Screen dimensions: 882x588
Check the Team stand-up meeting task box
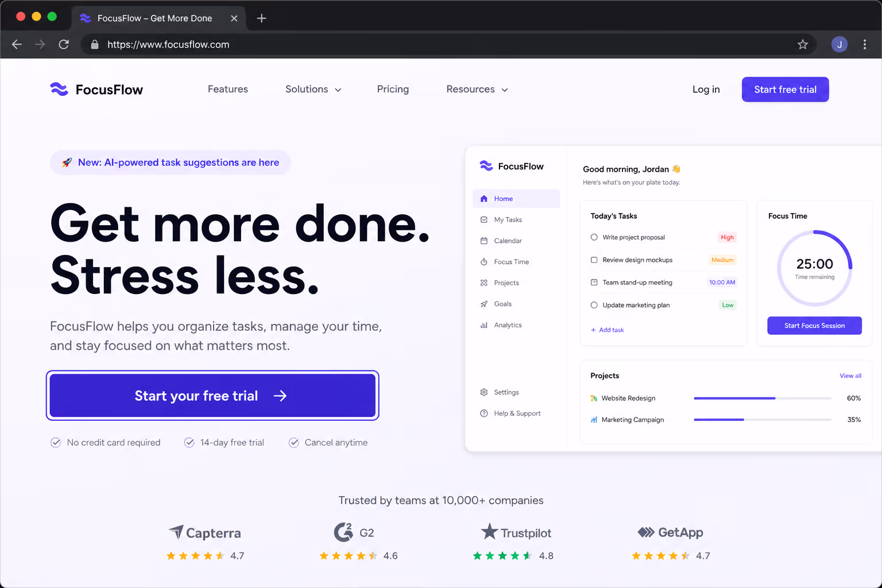coord(594,282)
